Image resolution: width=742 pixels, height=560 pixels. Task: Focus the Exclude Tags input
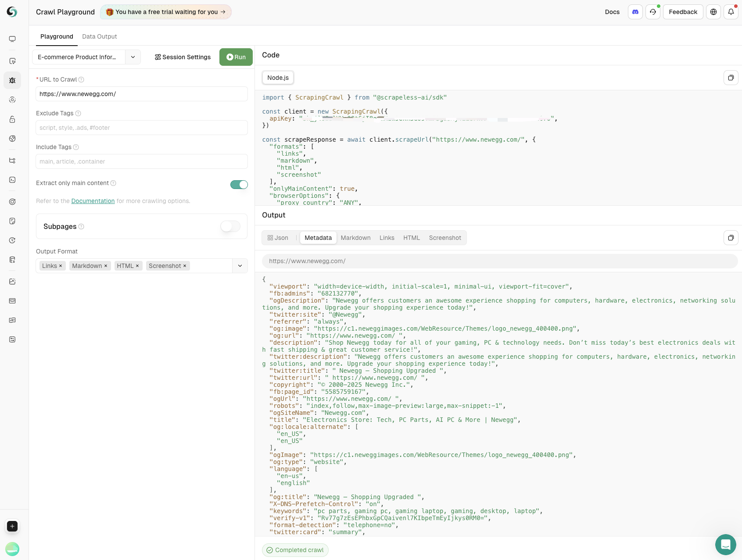(142, 128)
